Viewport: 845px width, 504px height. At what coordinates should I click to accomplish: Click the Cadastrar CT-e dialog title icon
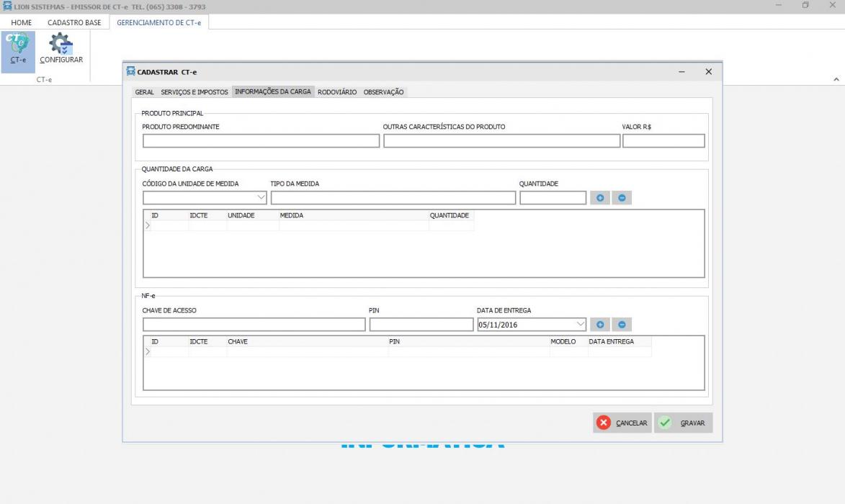point(130,71)
